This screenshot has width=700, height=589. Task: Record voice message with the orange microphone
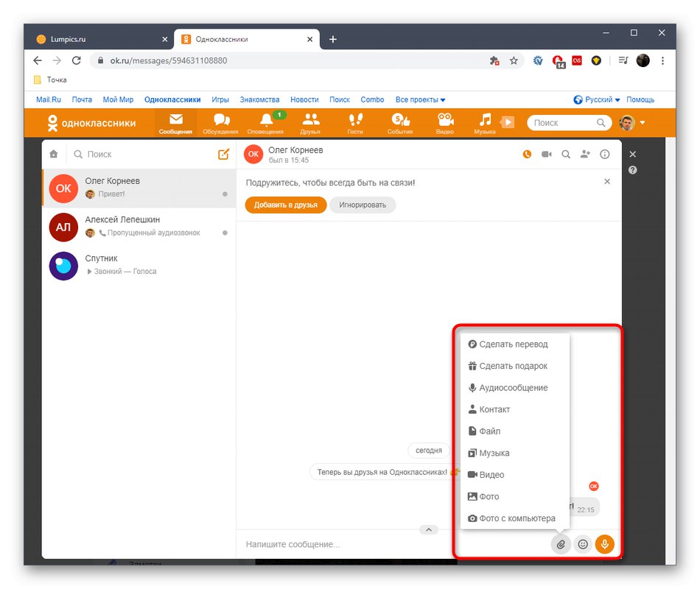pyautogui.click(x=605, y=544)
